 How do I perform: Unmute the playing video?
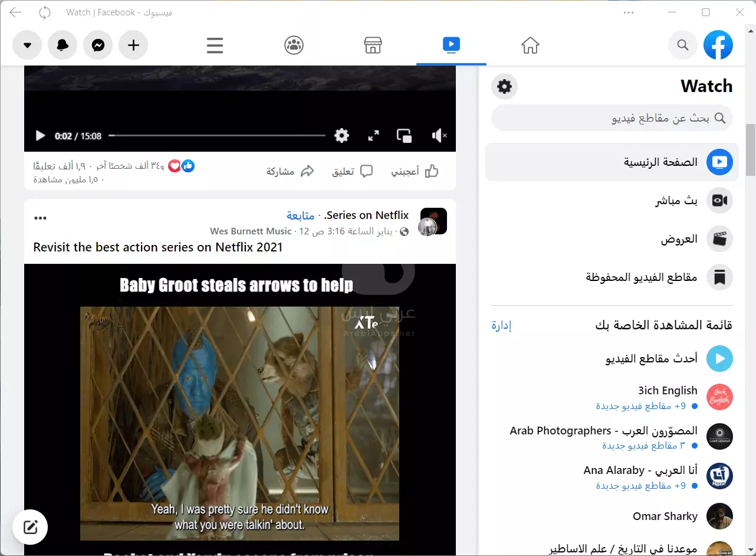click(439, 135)
